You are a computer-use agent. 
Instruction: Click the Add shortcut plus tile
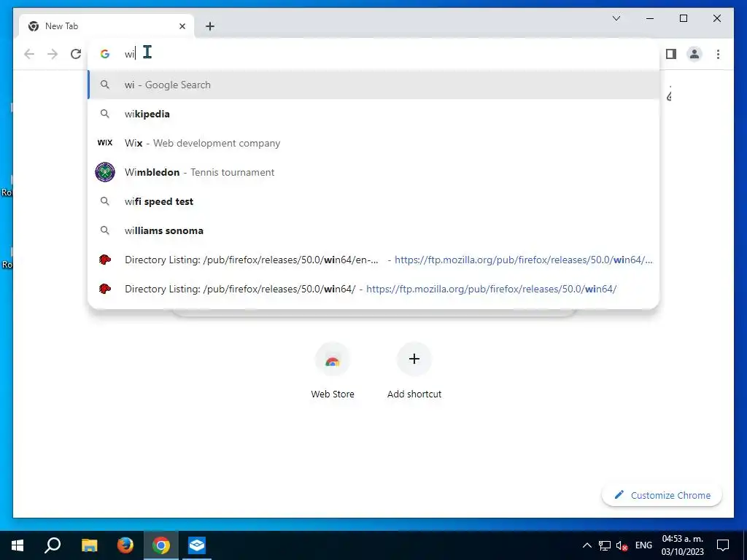click(x=414, y=359)
